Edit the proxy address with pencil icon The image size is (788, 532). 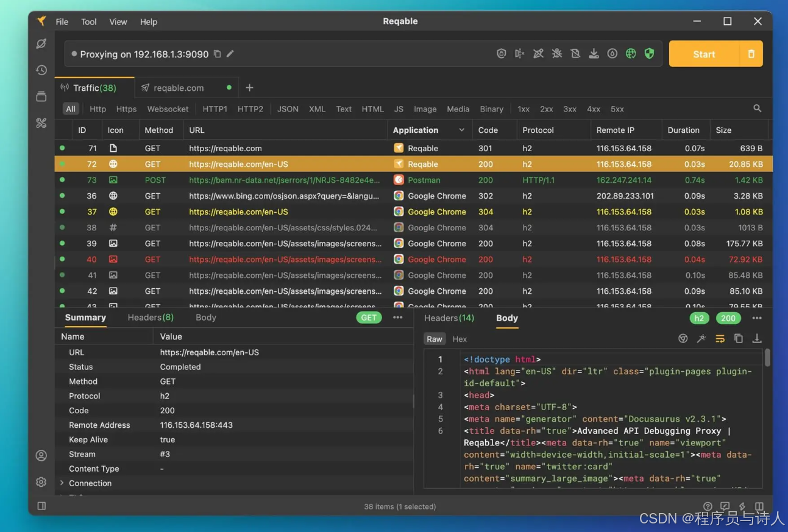[230, 54]
